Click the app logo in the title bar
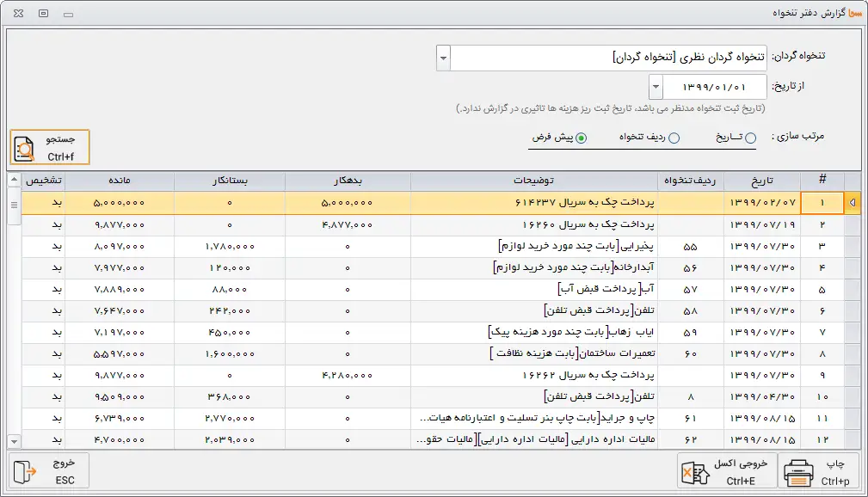The image size is (868, 497). (853, 13)
